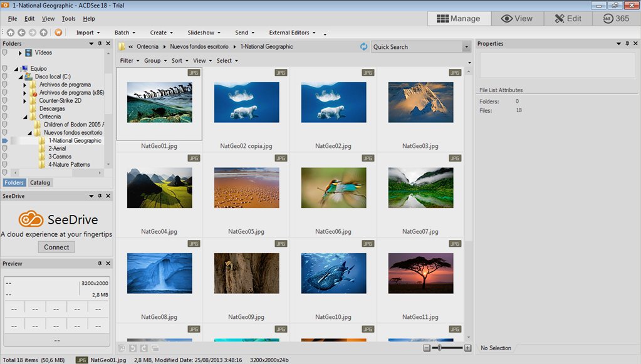Switch to the Catalog tab

tap(40, 183)
